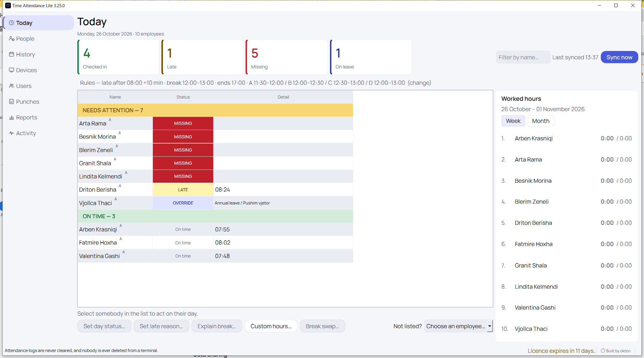Switch worked hours to Week view
This screenshot has width=644, height=358.
pyautogui.click(x=513, y=121)
